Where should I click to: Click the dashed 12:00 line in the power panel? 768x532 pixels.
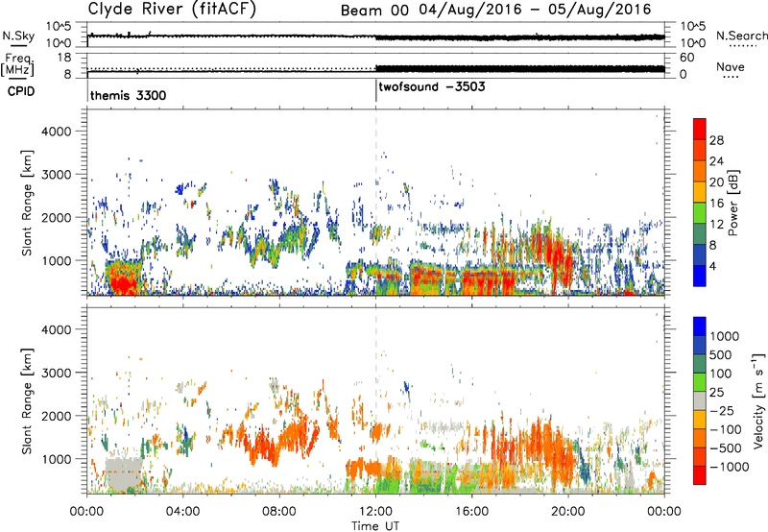tap(375, 202)
